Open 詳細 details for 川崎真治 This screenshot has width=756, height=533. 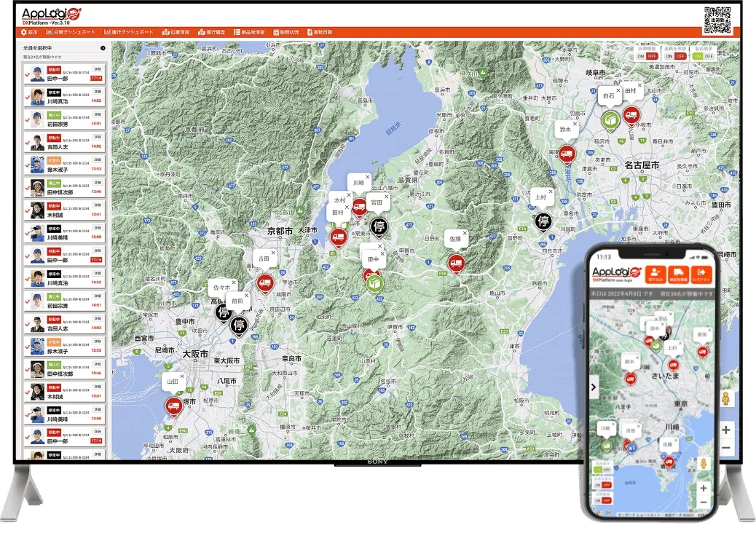pyautogui.click(x=98, y=92)
